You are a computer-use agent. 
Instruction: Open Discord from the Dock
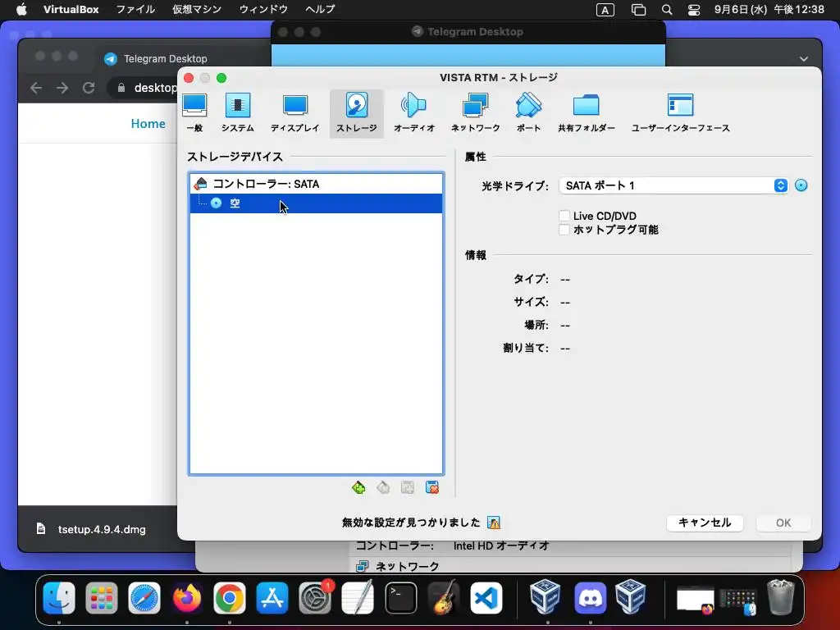590,598
